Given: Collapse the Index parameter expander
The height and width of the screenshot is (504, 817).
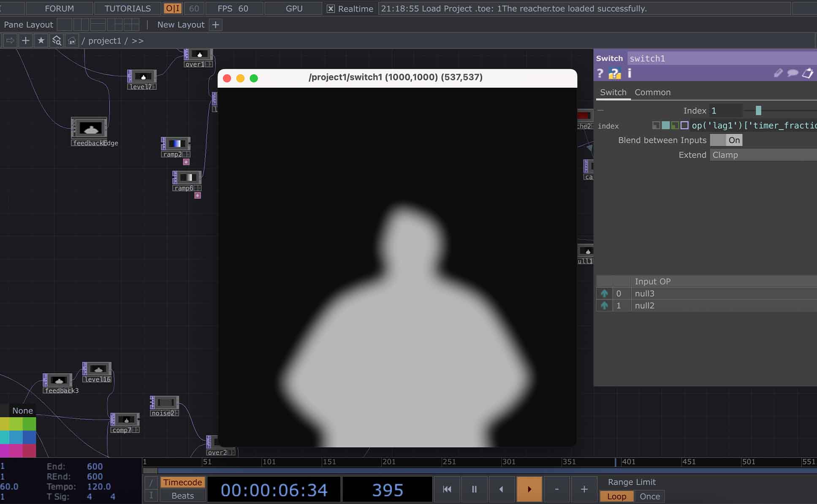Looking at the screenshot, I should 601,111.
